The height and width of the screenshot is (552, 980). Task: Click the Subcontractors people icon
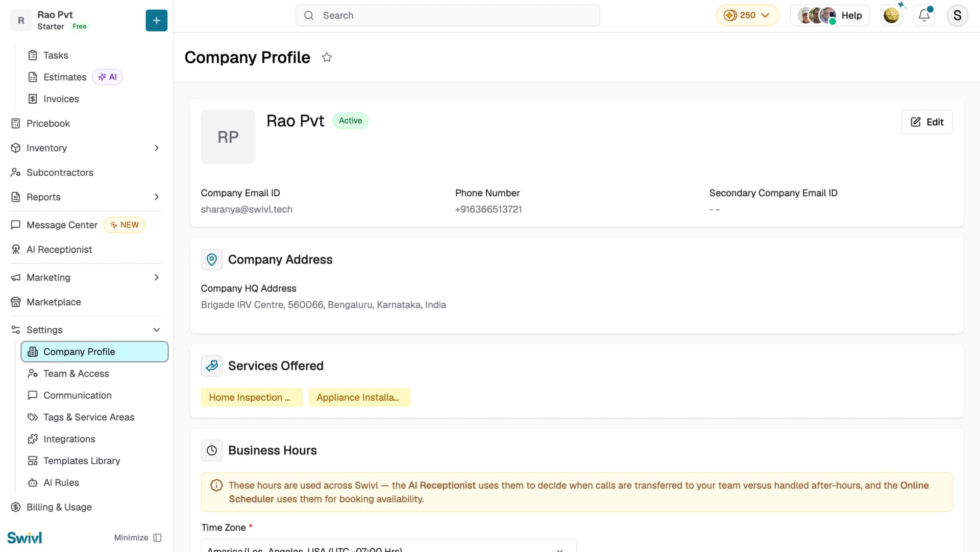(16, 173)
